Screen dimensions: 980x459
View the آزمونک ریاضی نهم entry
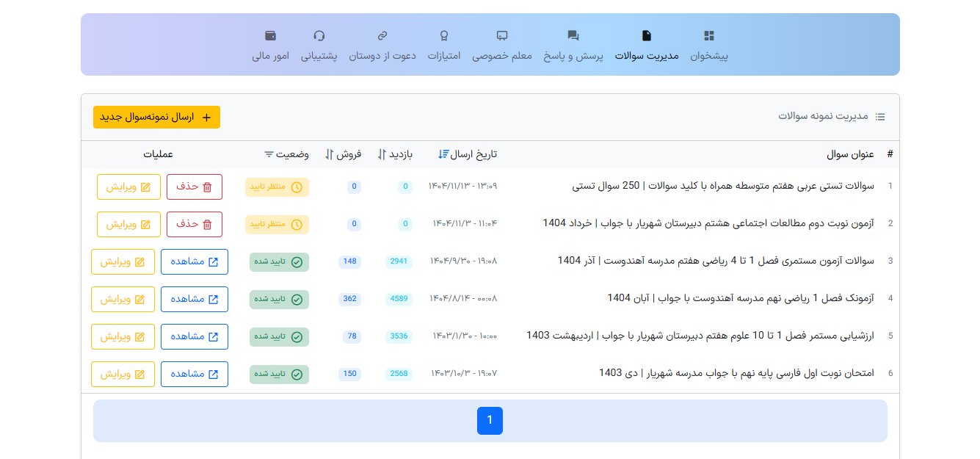coord(195,299)
